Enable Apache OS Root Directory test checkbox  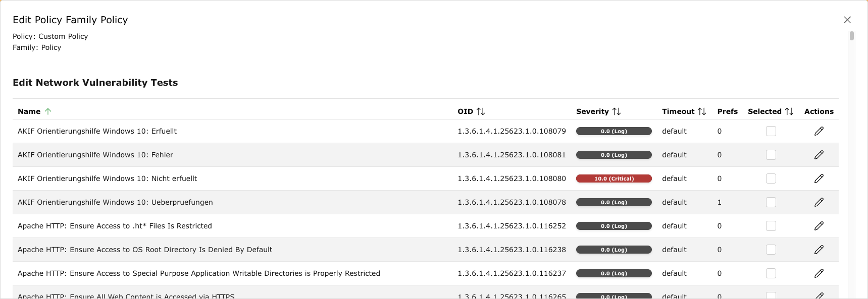click(x=771, y=250)
